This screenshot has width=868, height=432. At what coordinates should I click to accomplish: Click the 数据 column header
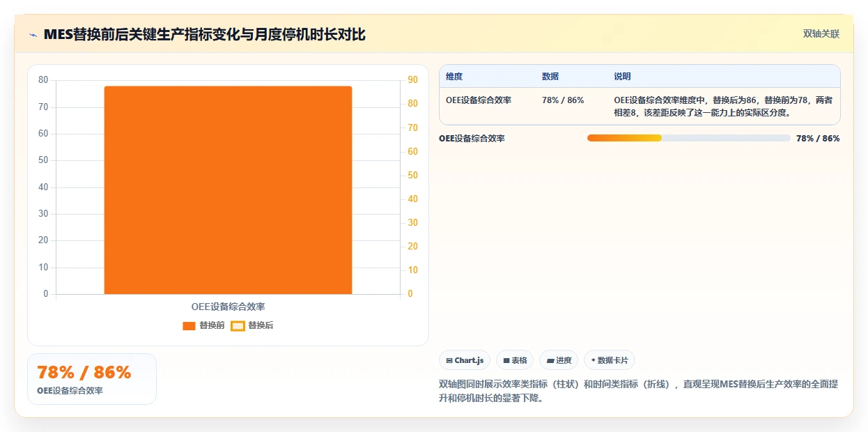tap(550, 77)
